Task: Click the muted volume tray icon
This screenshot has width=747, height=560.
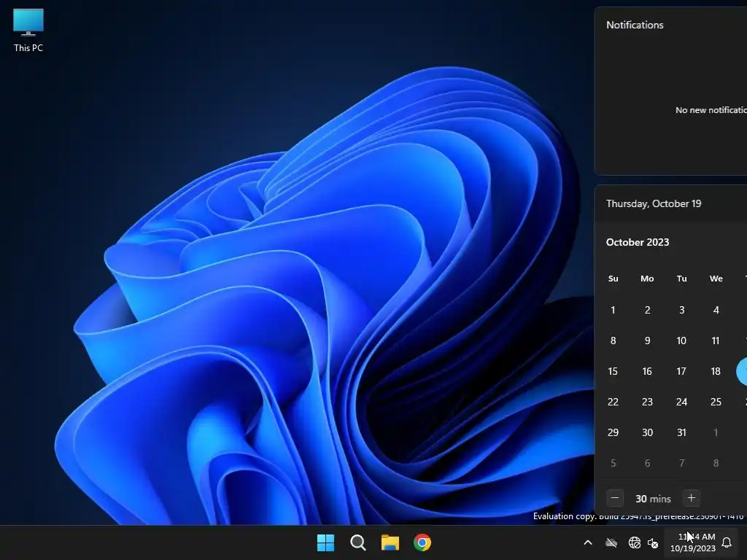Action: [653, 542]
